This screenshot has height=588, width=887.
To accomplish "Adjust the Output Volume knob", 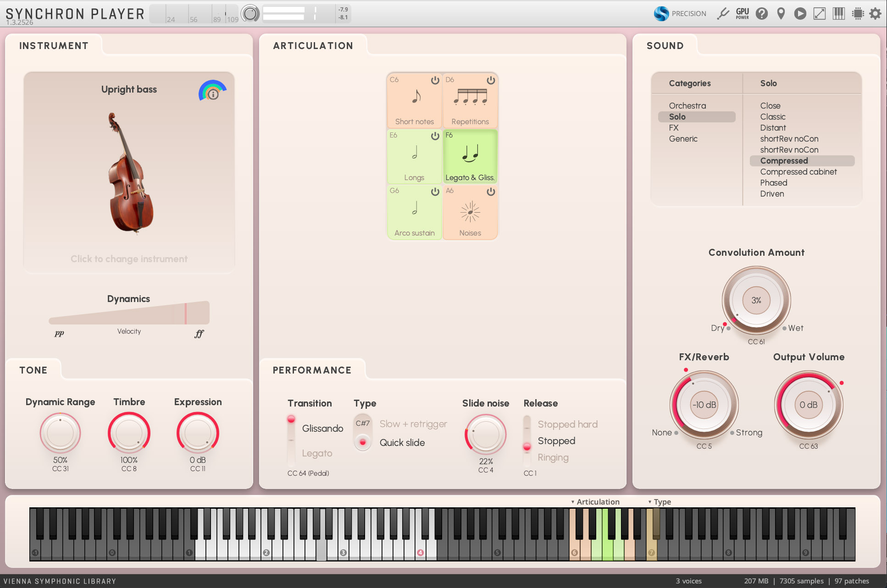I will tap(809, 405).
